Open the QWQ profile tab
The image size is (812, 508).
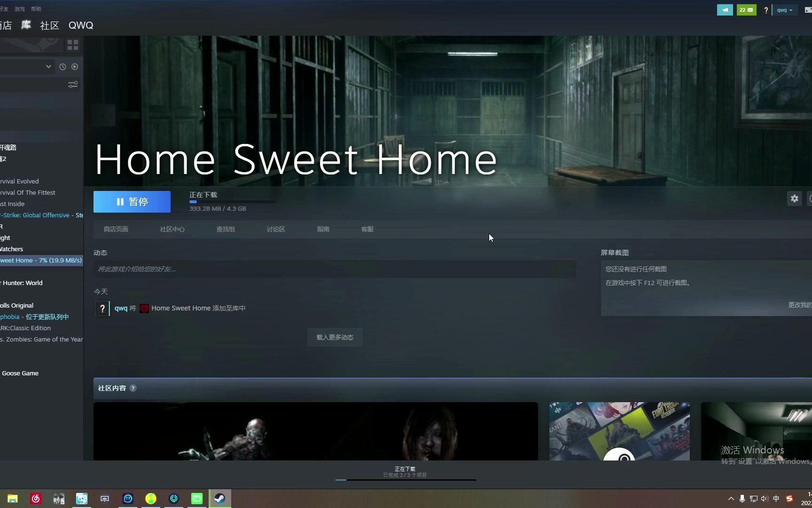click(81, 25)
